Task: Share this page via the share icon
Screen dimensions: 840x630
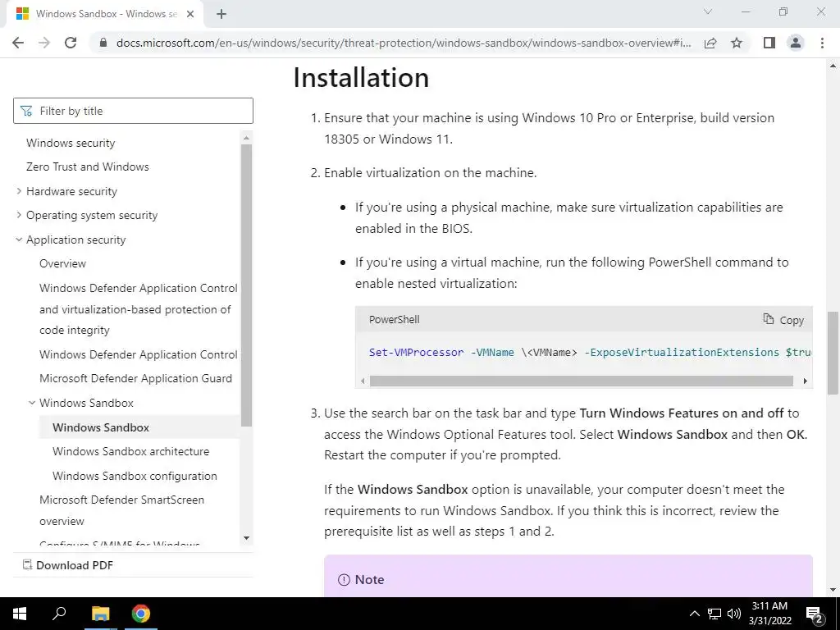Action: click(710, 43)
